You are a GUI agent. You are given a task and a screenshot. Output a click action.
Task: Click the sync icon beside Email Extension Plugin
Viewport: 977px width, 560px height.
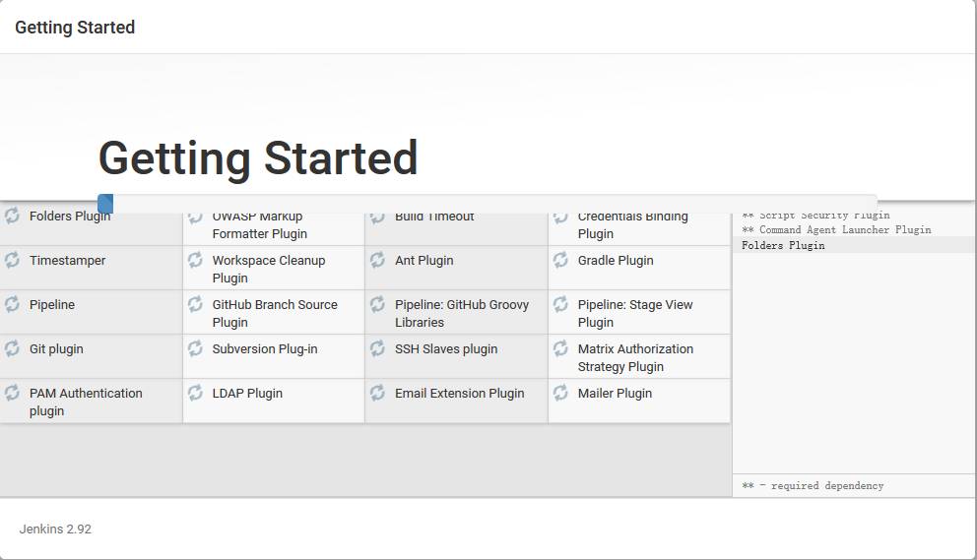(377, 393)
